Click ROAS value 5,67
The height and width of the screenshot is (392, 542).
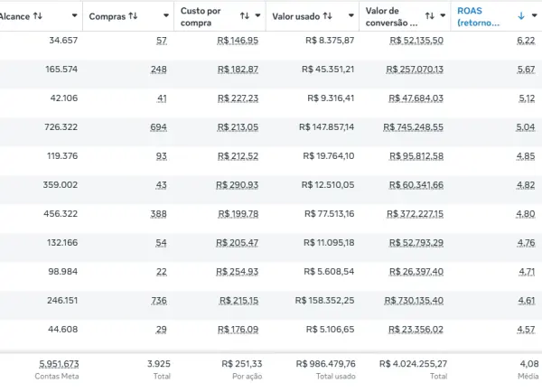(x=526, y=70)
